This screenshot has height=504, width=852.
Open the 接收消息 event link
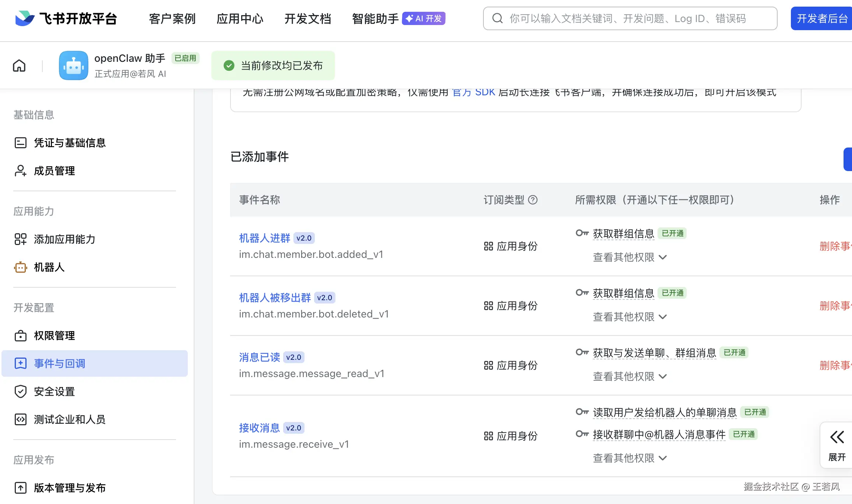pos(260,428)
